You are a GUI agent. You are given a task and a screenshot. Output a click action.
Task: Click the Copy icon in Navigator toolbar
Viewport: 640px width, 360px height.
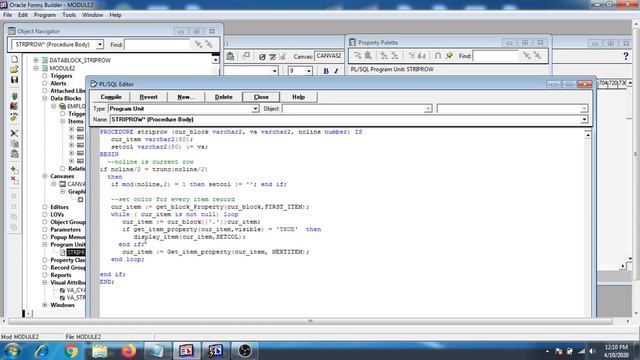tap(14, 144)
